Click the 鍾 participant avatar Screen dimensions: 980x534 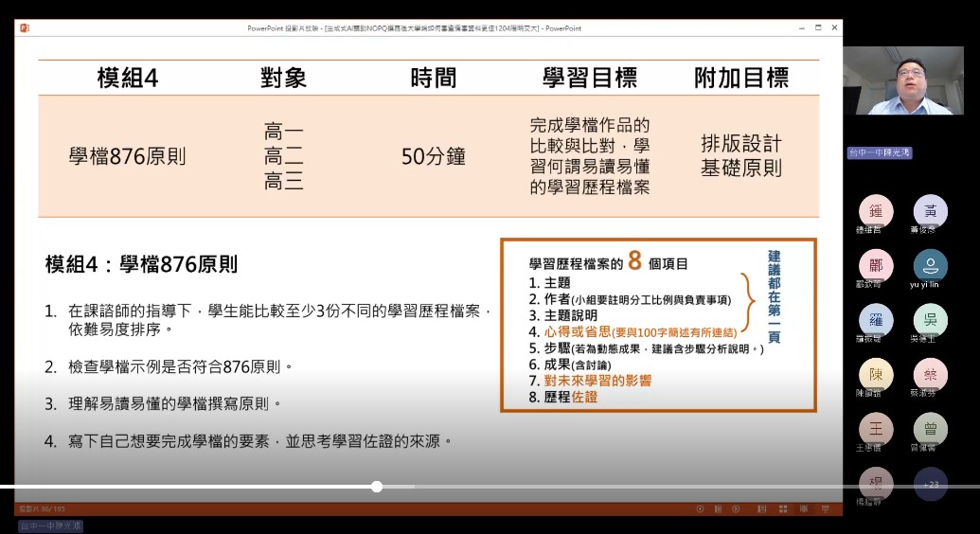(876, 211)
